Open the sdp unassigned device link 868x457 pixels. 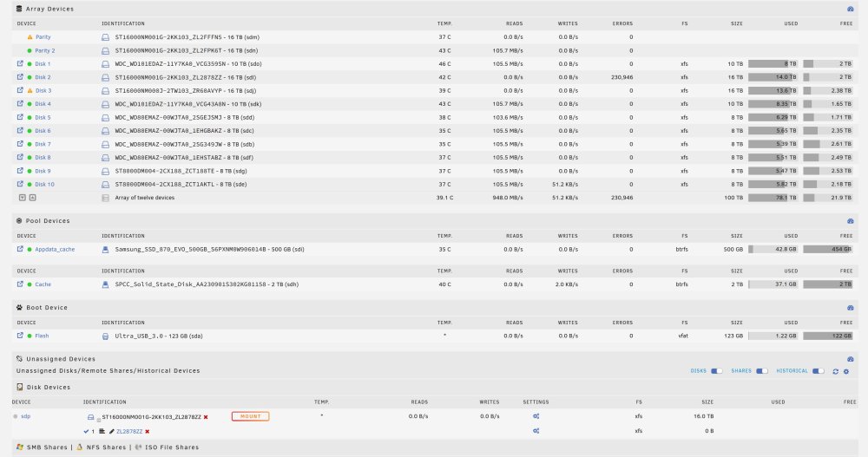(25, 416)
